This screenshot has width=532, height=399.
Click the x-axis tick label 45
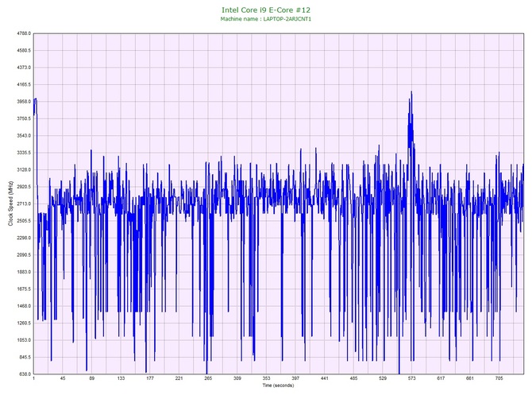tap(63, 378)
